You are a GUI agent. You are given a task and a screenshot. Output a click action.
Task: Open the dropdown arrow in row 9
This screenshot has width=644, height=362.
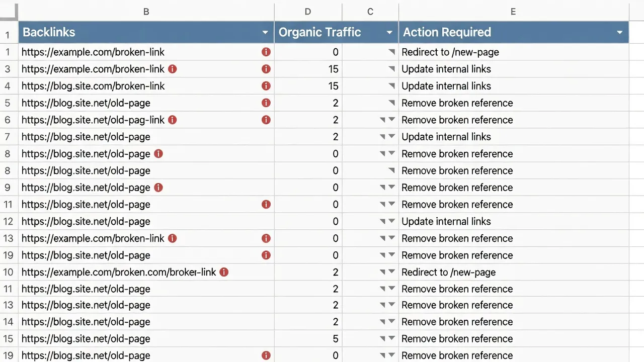tap(391, 188)
